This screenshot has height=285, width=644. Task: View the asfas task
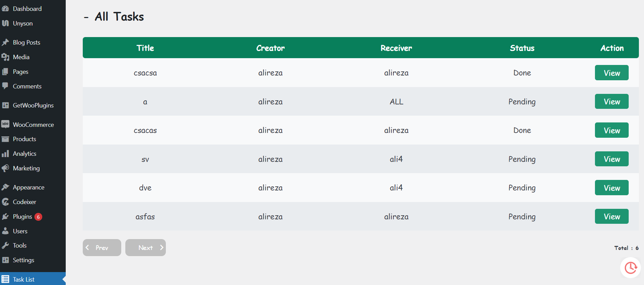[x=612, y=216]
